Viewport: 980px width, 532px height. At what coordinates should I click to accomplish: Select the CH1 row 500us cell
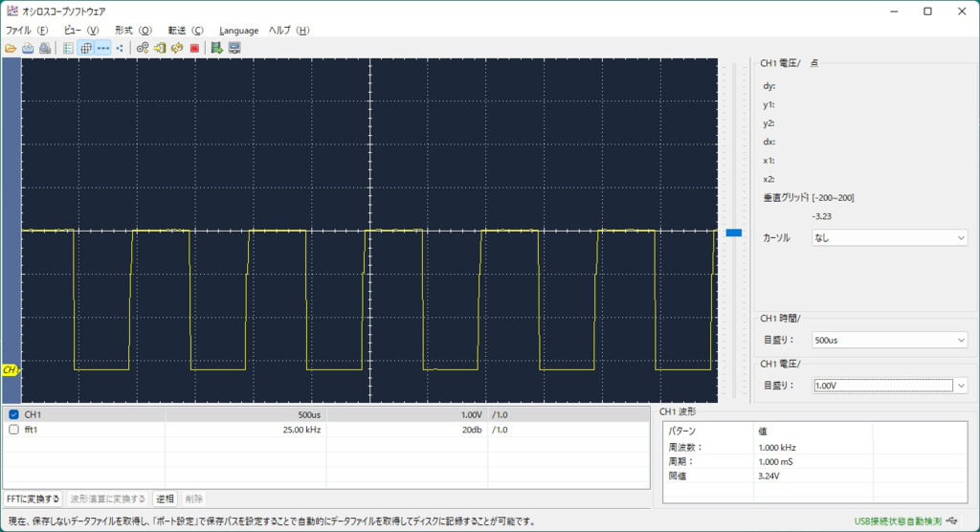[x=246, y=414]
